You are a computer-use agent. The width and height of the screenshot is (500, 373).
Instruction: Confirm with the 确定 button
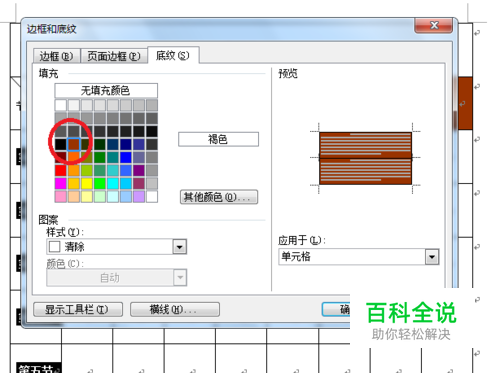point(336,310)
